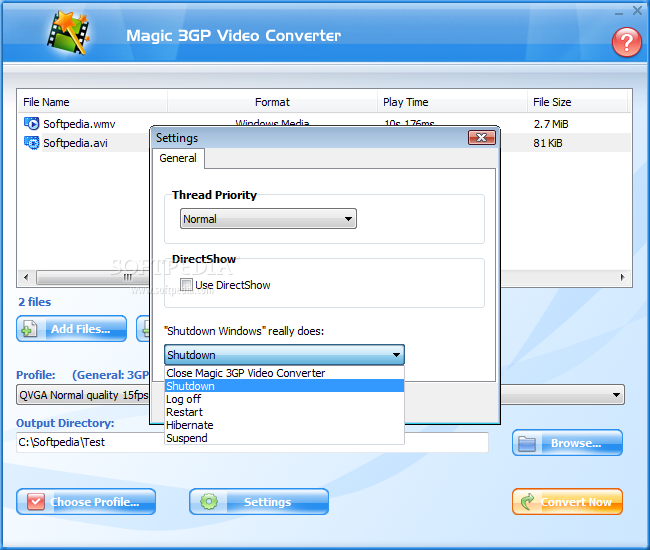Sort by the Format column header
Viewport: 650px width, 550px height.
(272, 102)
